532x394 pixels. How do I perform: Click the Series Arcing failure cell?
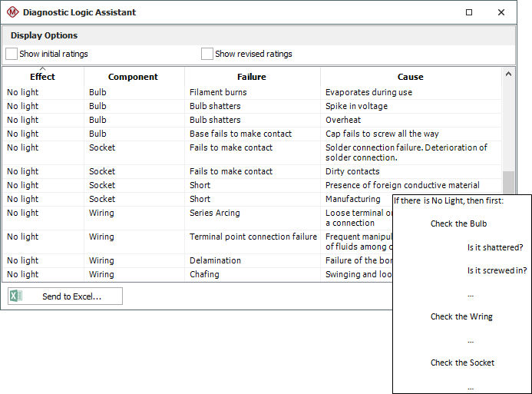pos(215,213)
